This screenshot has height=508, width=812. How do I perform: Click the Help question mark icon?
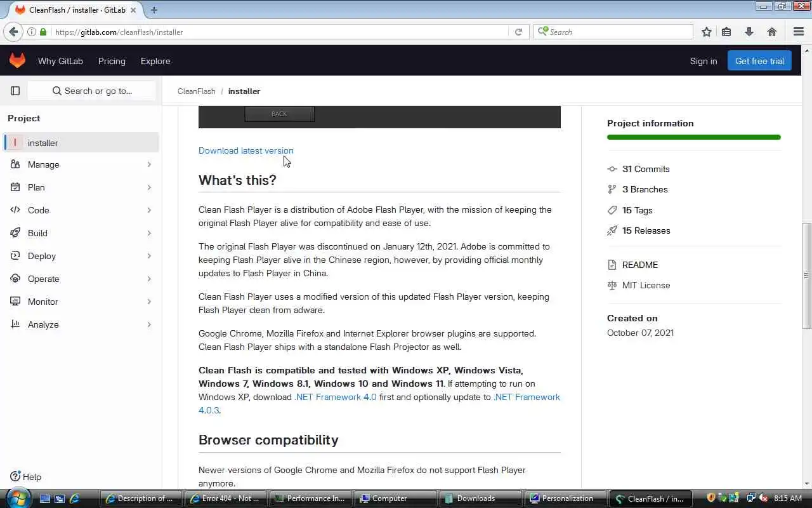pyautogui.click(x=15, y=477)
